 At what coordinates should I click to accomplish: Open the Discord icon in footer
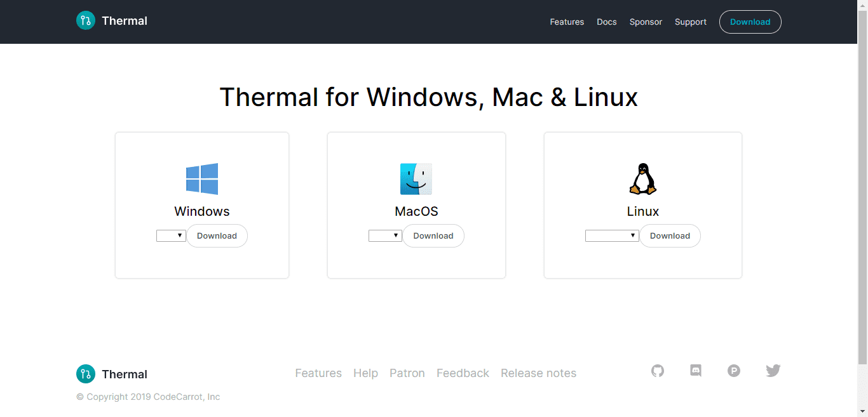[x=696, y=371]
